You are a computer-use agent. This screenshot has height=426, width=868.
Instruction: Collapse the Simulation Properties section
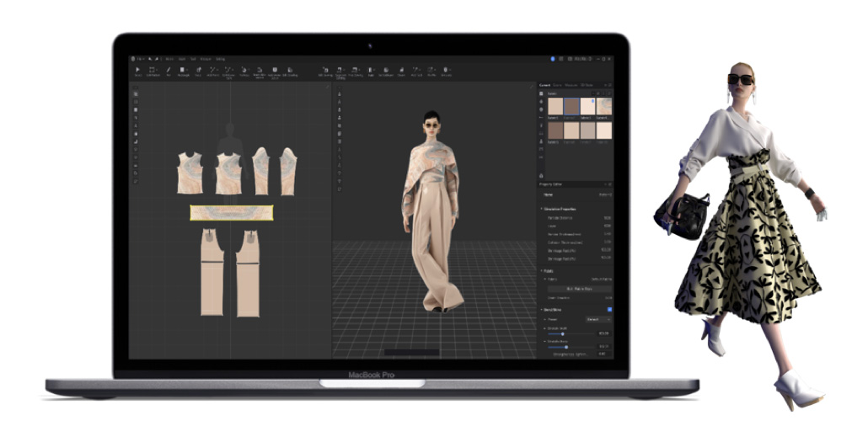coord(541,209)
